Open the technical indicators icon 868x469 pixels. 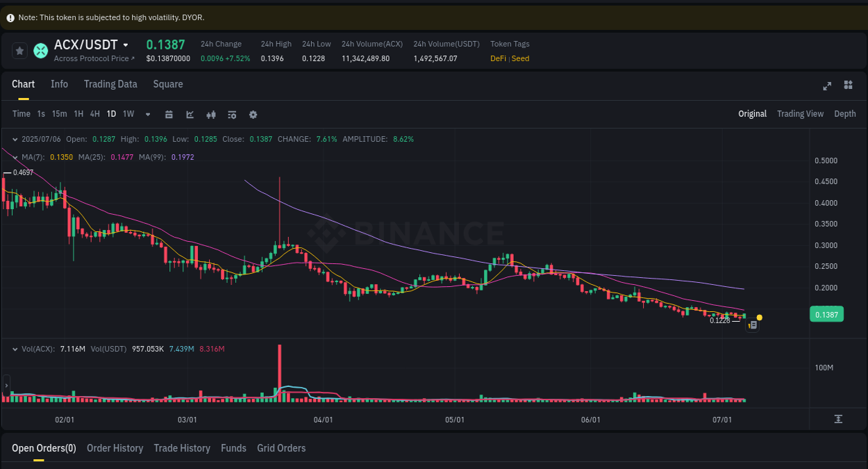[210, 114]
